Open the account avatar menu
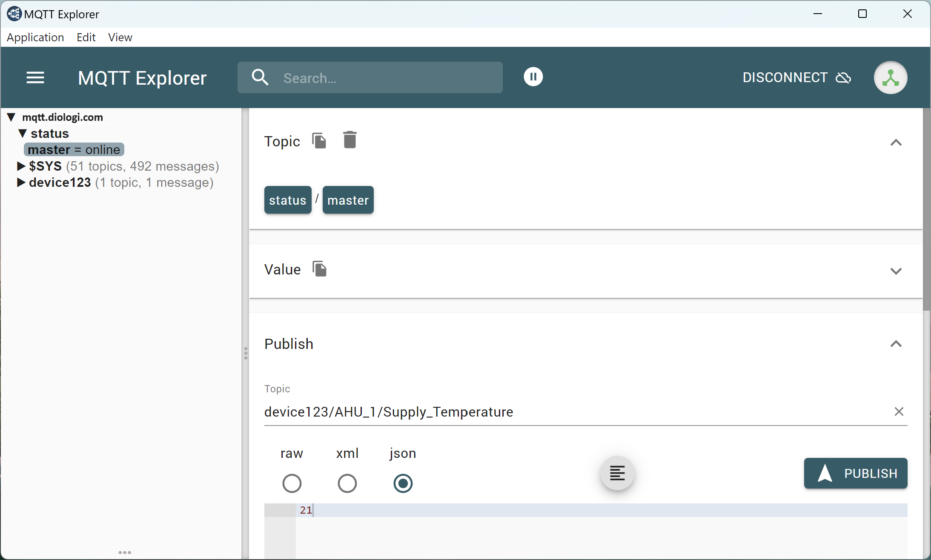This screenshot has width=931, height=560. tap(891, 77)
